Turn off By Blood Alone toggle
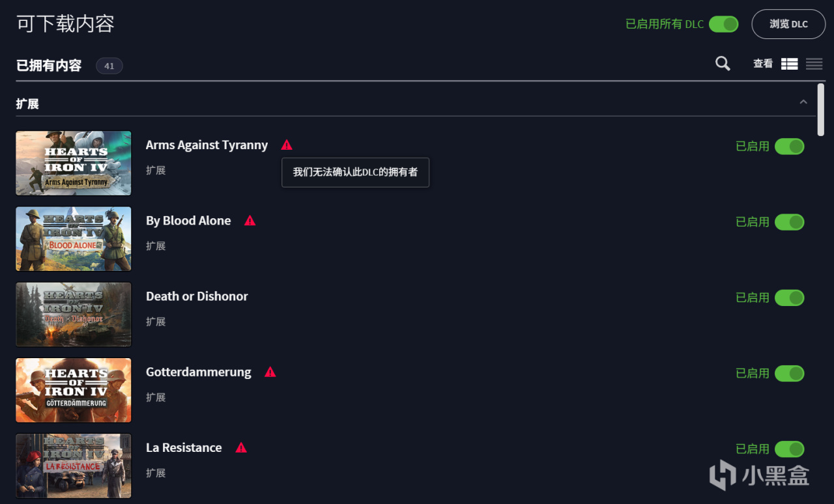This screenshot has height=504, width=834. (789, 222)
